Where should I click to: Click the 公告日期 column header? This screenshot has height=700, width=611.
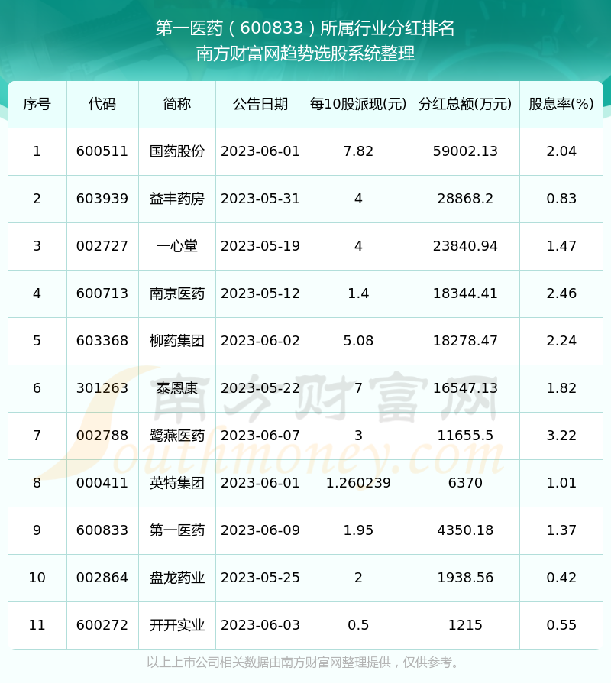click(260, 105)
